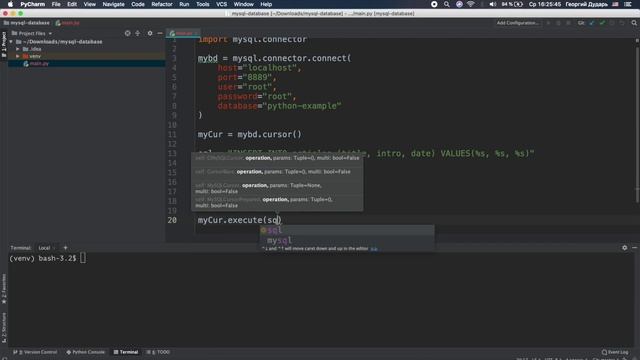The image size is (640, 360).
Task: Open the Python Console tool window
Action: pyautogui.click(x=85, y=352)
